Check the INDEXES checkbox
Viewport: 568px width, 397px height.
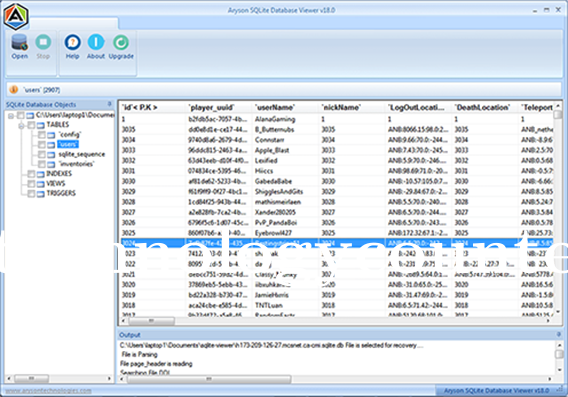(32, 174)
